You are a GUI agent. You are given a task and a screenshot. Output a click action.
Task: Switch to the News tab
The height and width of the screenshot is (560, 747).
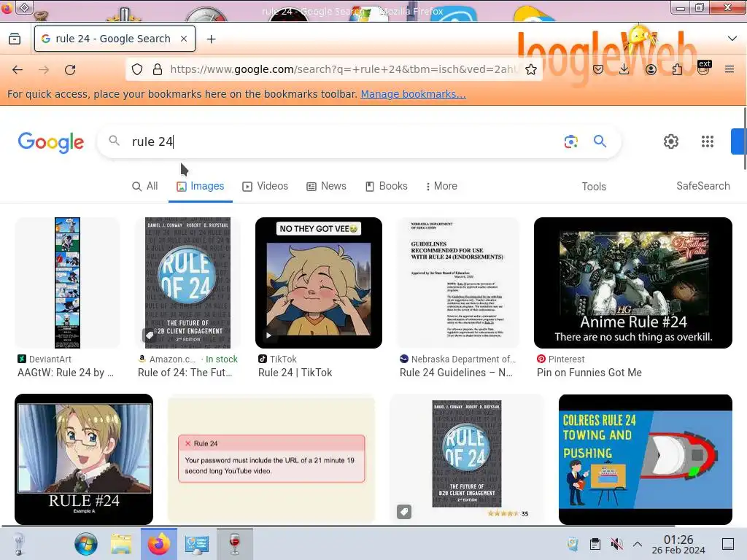pos(326,186)
